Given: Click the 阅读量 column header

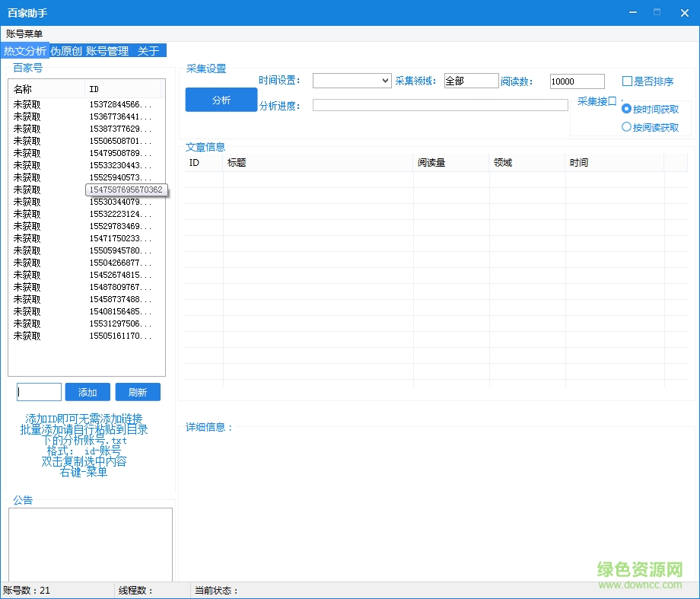Looking at the screenshot, I should [x=450, y=163].
